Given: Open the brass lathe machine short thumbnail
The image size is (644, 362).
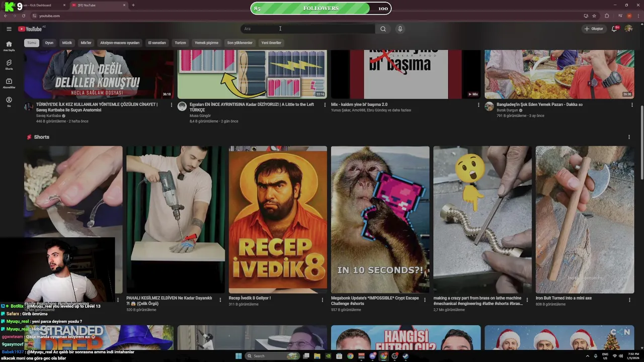Looking at the screenshot, I should (482, 220).
